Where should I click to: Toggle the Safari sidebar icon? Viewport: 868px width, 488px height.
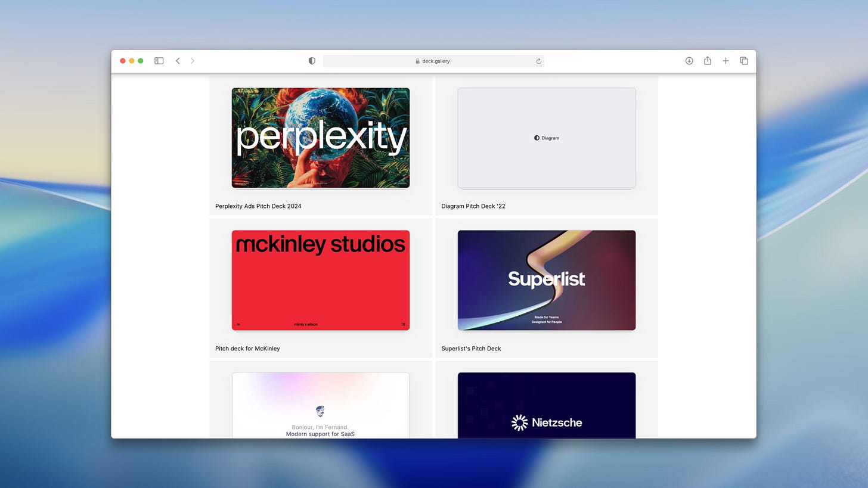pos(159,61)
